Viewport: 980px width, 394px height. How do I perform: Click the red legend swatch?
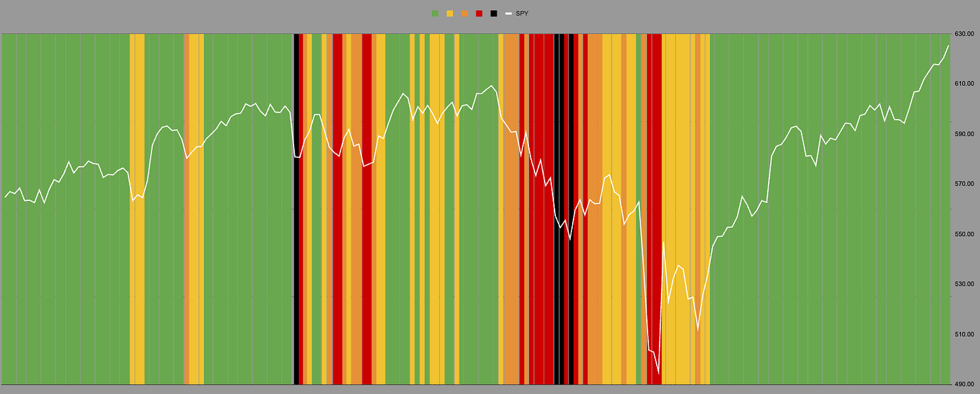click(479, 13)
